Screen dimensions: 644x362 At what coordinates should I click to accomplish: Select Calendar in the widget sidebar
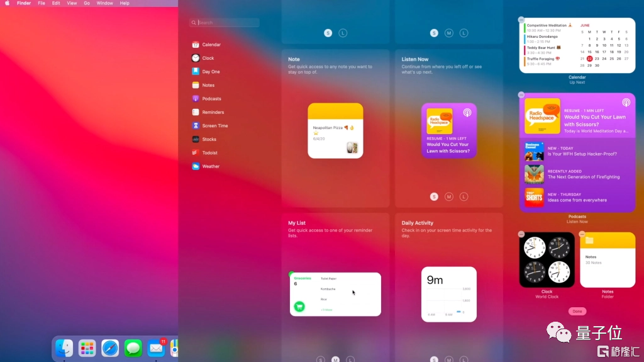[x=211, y=45]
